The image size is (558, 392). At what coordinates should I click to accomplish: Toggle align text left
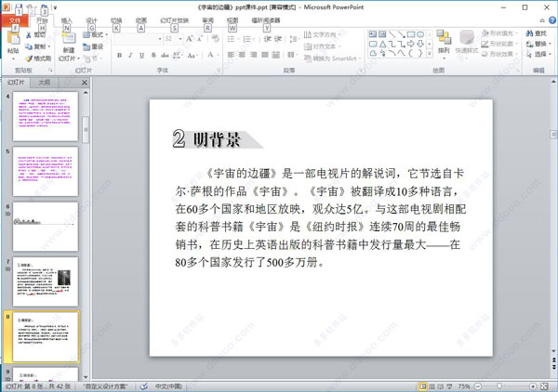coord(231,55)
